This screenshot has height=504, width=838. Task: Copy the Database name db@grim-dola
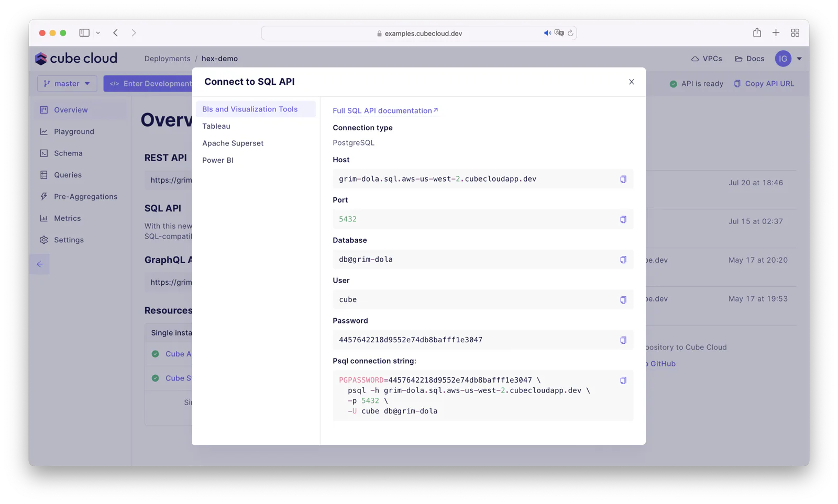(x=623, y=260)
